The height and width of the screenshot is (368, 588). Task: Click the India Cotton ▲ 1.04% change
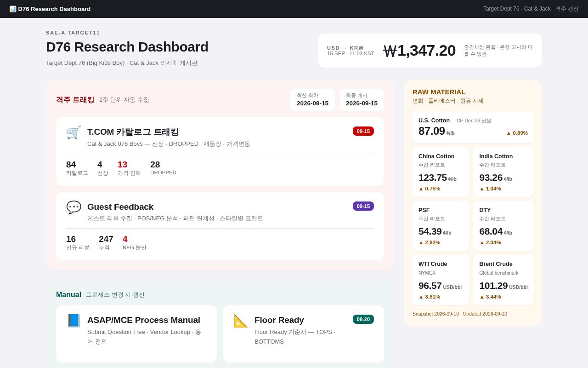click(x=490, y=189)
